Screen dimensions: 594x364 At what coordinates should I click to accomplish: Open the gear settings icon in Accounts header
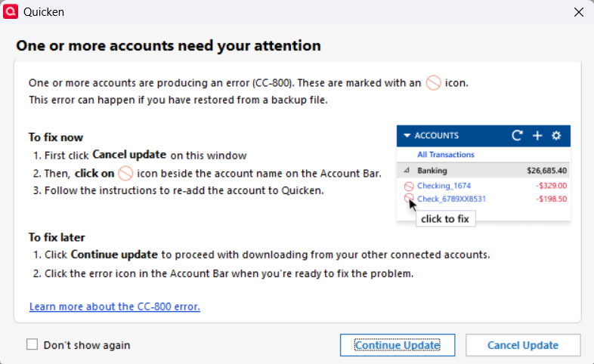coord(556,136)
